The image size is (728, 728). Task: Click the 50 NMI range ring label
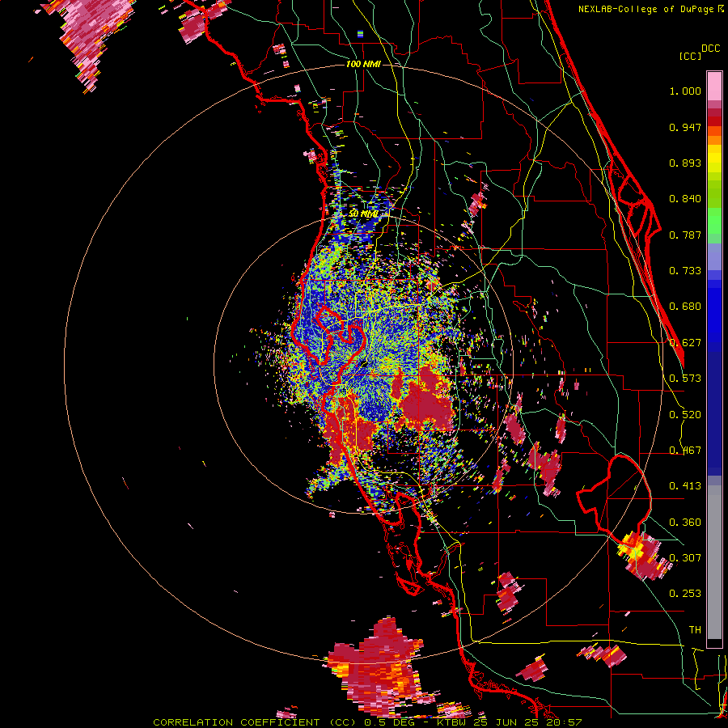[363, 214]
